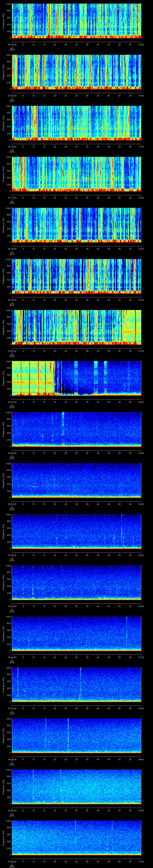The image size is (153, 868).
Task: Click the 17:00 end-time label
Action: pos(141,147)
